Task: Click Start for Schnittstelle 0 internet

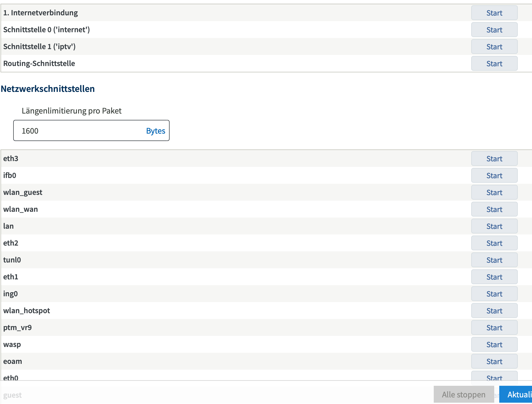Action: [494, 29]
